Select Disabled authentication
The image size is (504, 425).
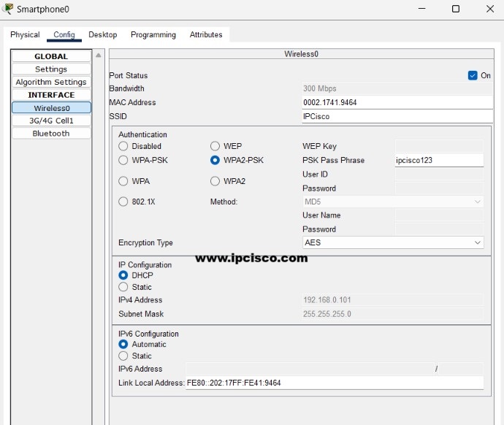pyautogui.click(x=123, y=146)
